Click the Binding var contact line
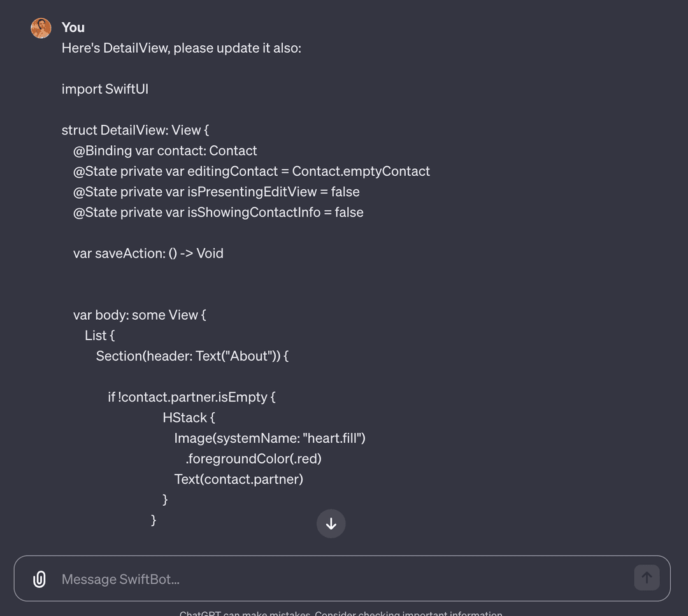This screenshot has width=688, height=616. 165,150
